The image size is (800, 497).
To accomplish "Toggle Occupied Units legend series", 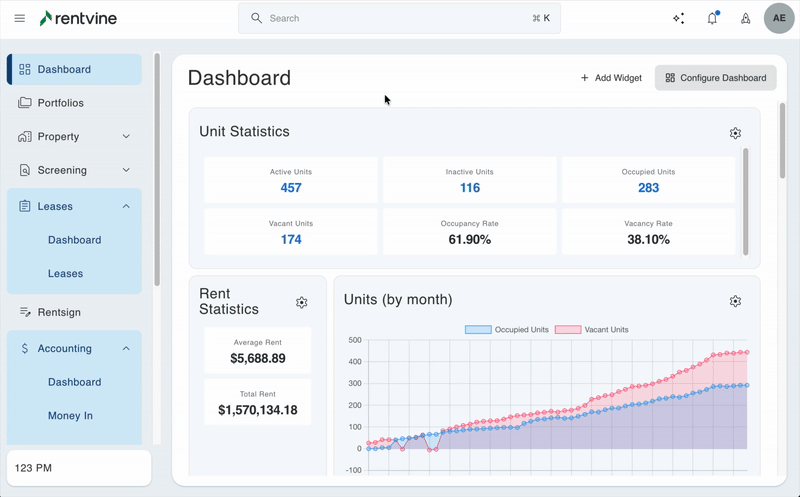I will (x=506, y=329).
